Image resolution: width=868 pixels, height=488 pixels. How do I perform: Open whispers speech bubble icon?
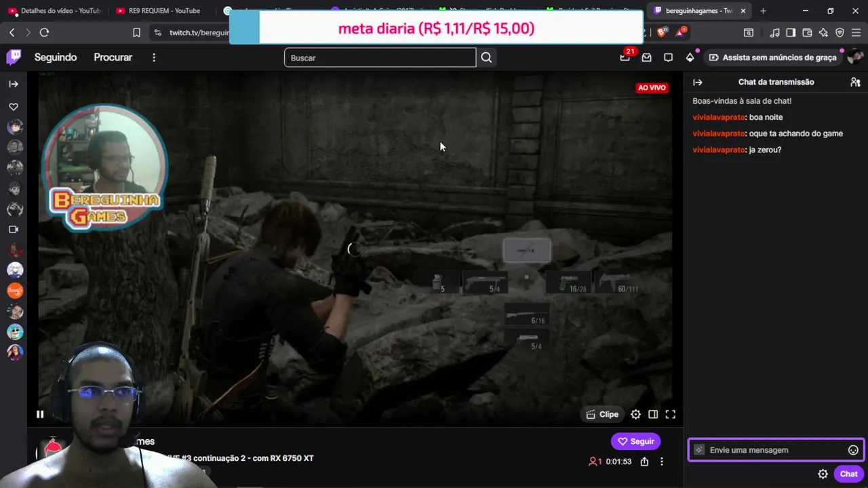coord(669,58)
